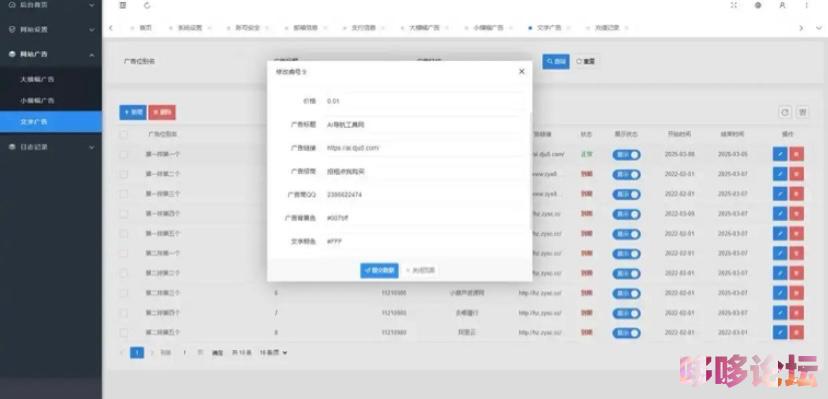Close the edit dialog with X

pos(522,71)
